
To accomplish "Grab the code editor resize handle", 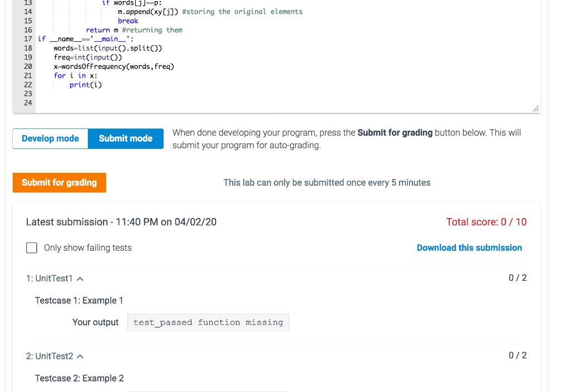I will [535, 108].
